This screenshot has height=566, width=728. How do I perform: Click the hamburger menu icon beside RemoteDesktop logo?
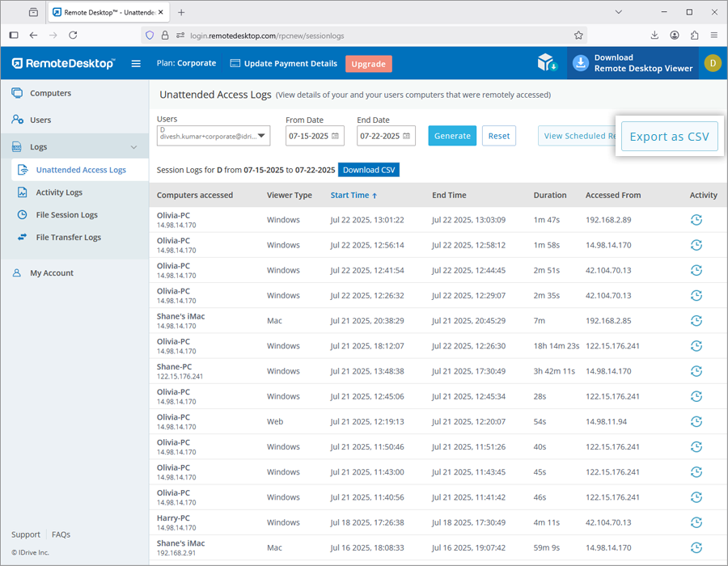(x=136, y=64)
